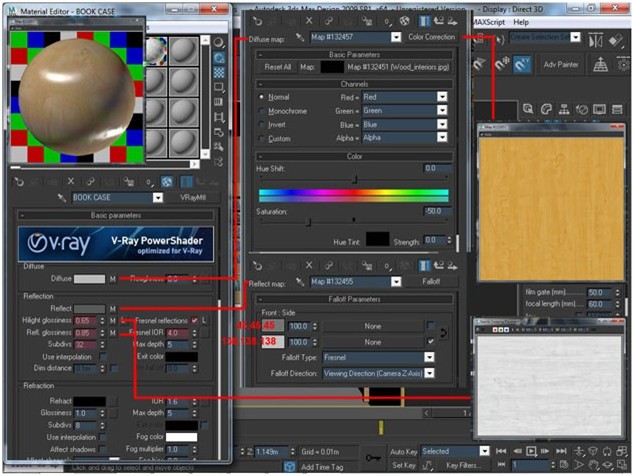Click the Fog color swatch
Viewport: 634px width, 476px height.
tap(181, 437)
